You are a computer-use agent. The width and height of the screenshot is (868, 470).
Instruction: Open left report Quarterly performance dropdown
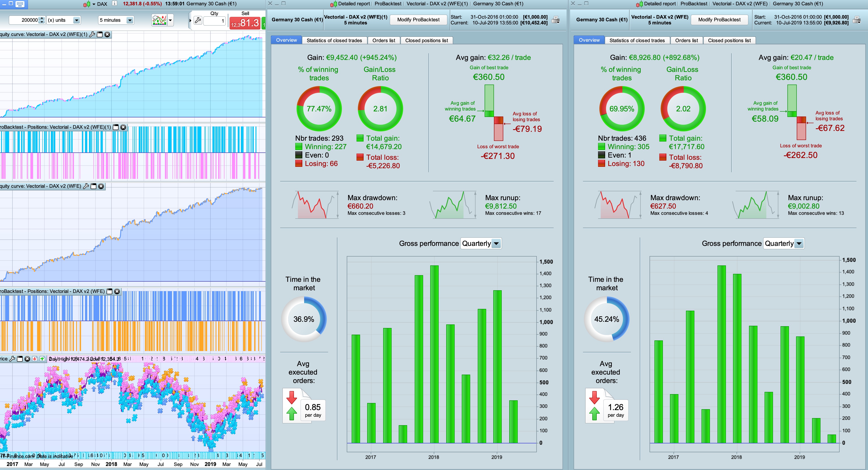point(496,244)
